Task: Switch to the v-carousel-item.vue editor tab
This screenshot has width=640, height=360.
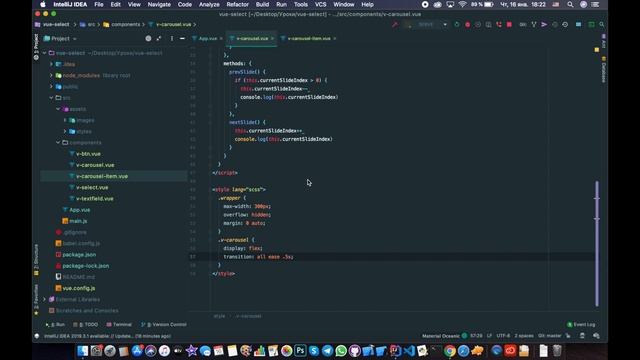Action: (x=309, y=38)
